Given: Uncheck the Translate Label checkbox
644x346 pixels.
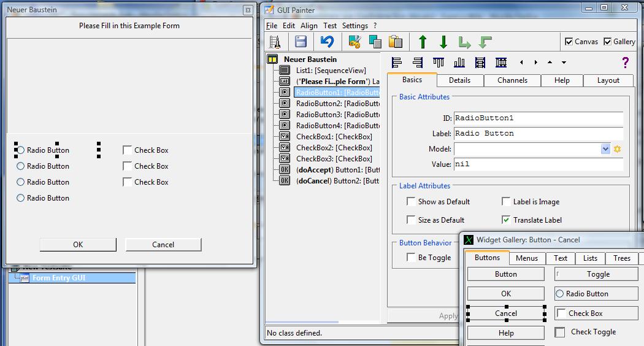Looking at the screenshot, I should [506, 220].
